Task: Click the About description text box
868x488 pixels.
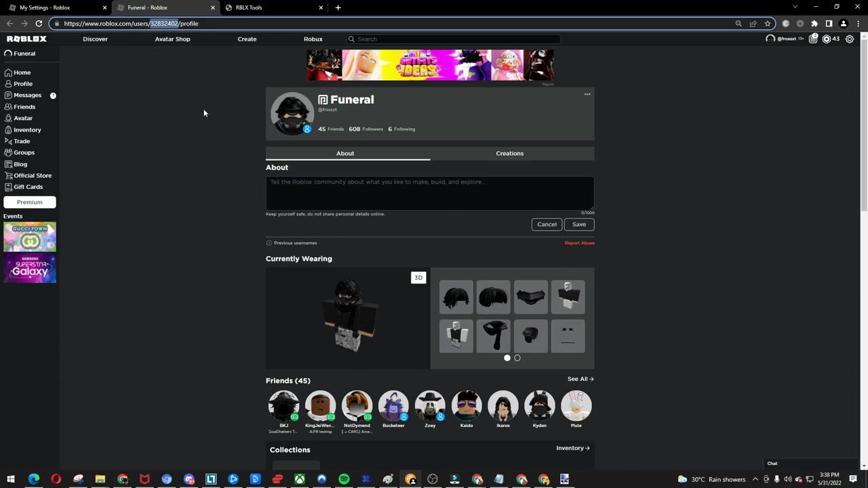Action: click(x=430, y=193)
